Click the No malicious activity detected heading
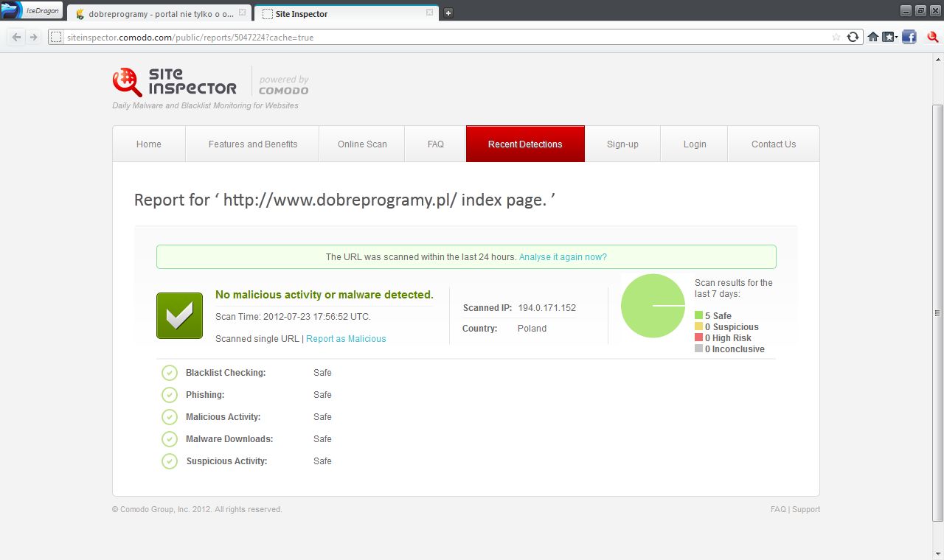This screenshot has height=560, width=944. pyautogui.click(x=324, y=295)
